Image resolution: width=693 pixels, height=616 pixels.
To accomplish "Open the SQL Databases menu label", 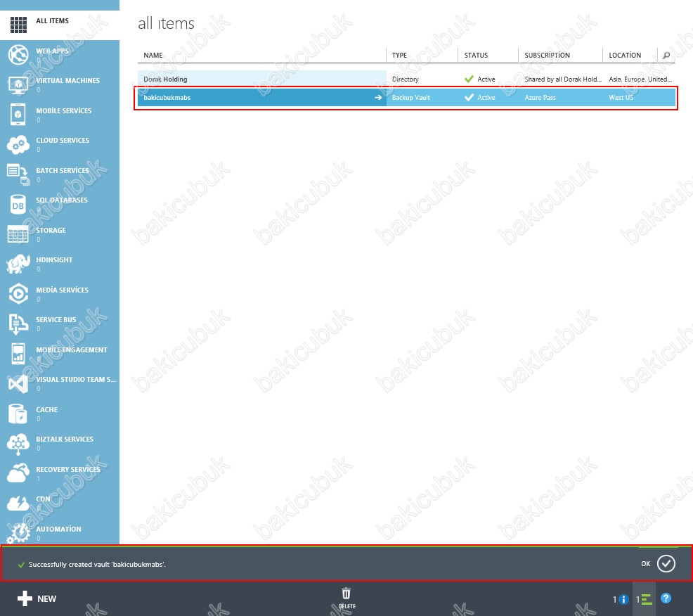I will coord(62,200).
